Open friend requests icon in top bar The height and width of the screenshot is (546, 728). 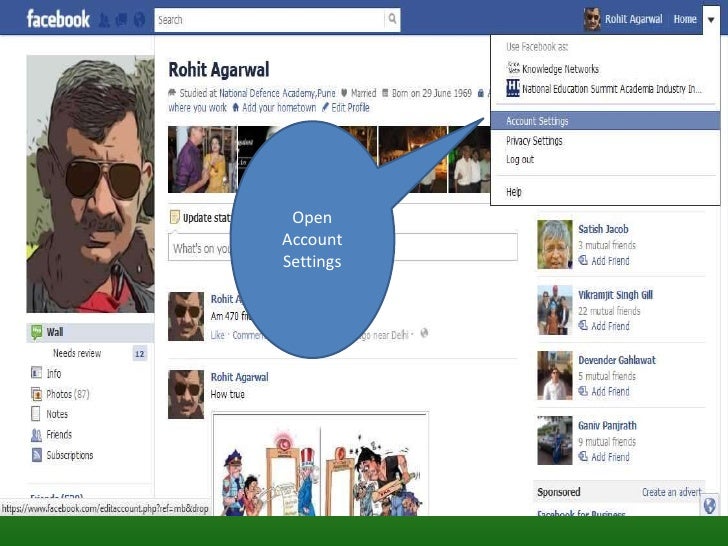point(104,20)
